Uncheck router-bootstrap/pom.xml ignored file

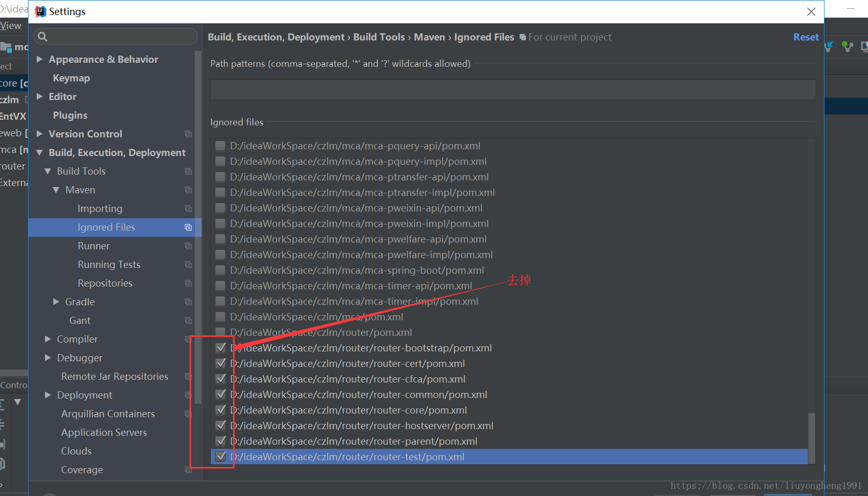coord(221,348)
